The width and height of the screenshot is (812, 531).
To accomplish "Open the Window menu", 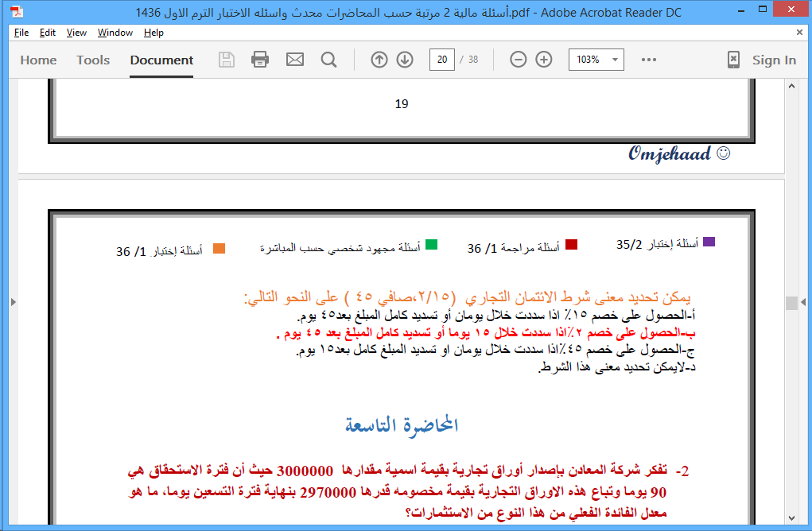I will pyautogui.click(x=115, y=32).
